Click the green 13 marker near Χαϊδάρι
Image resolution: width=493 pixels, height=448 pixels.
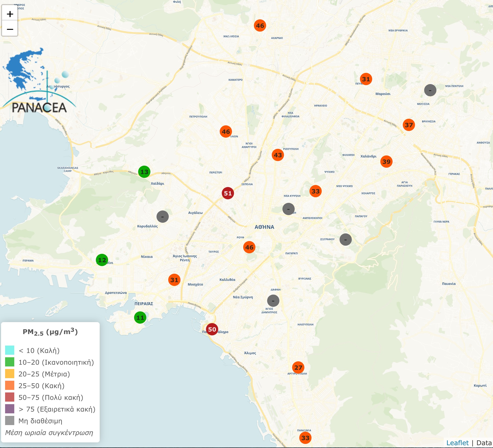tap(144, 172)
